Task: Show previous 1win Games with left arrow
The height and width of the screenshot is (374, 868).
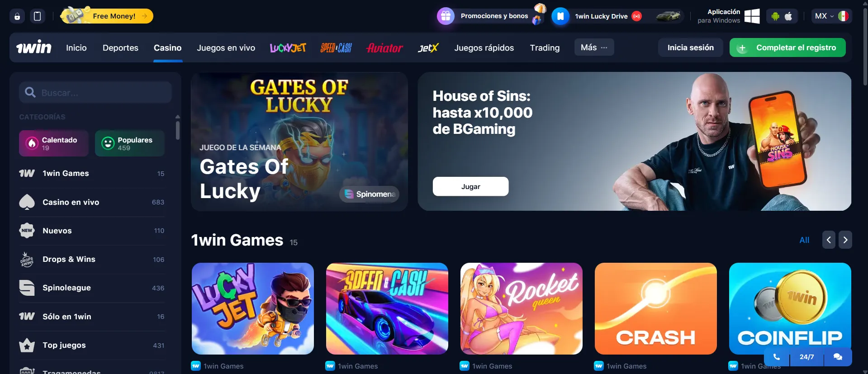Action: coord(829,240)
